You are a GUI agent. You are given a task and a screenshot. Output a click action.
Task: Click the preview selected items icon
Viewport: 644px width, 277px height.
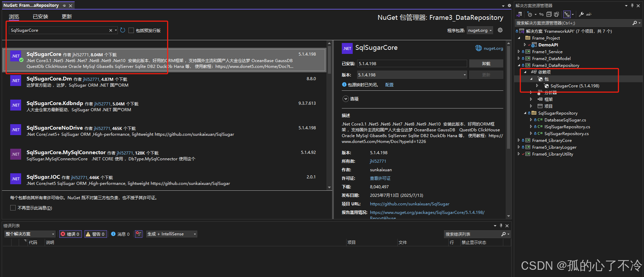[x=589, y=14]
